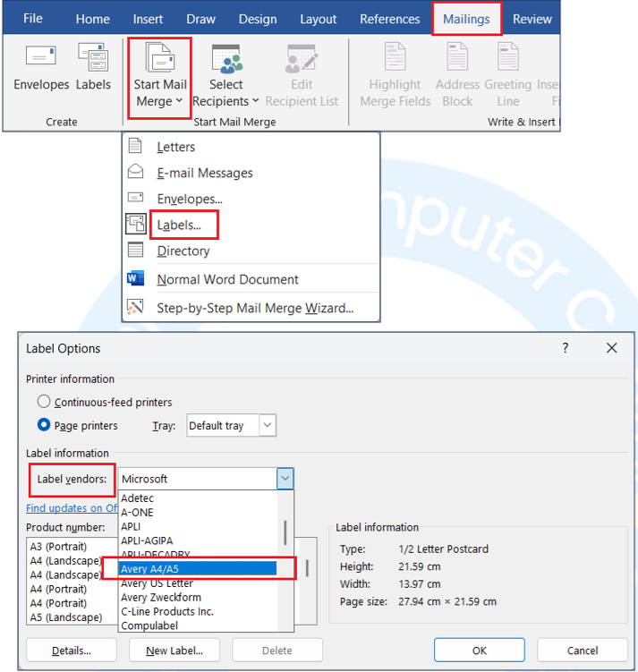Open Select Recipients dropdown

(x=225, y=76)
